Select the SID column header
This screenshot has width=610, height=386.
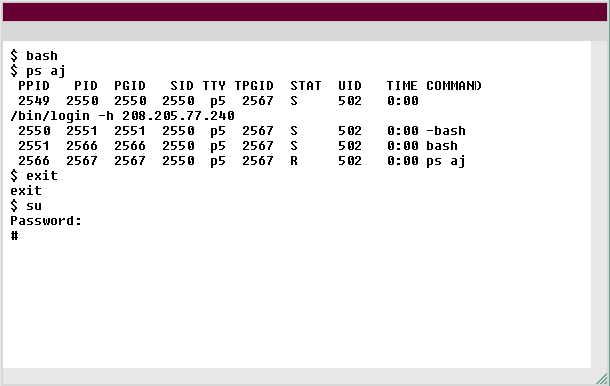coord(182,86)
